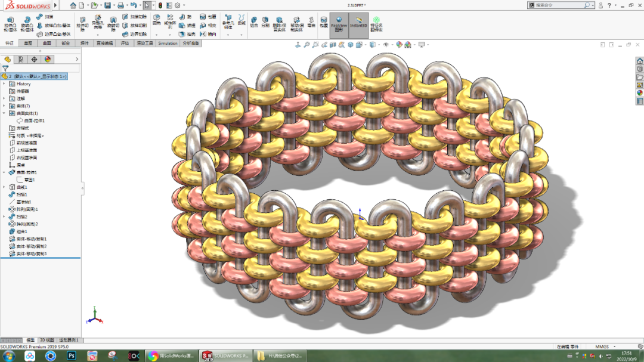Launch Photoshop from the Windows taskbar
644x362 pixels.
(70, 355)
